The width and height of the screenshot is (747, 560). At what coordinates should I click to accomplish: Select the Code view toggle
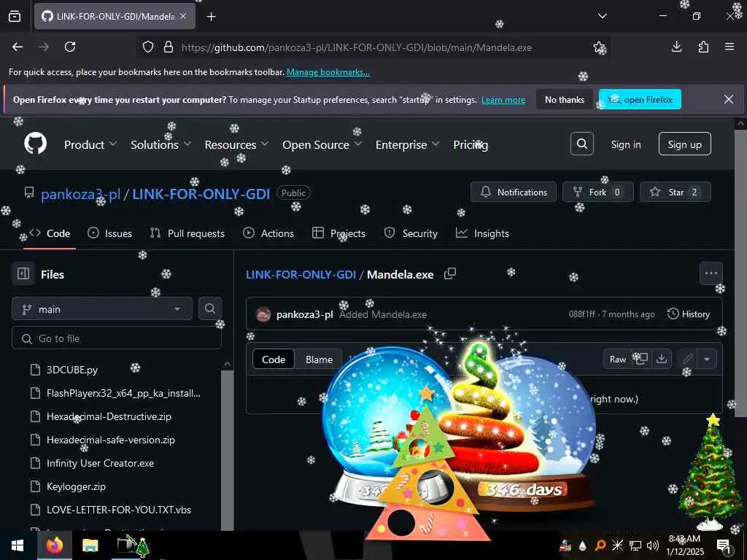[x=274, y=359]
